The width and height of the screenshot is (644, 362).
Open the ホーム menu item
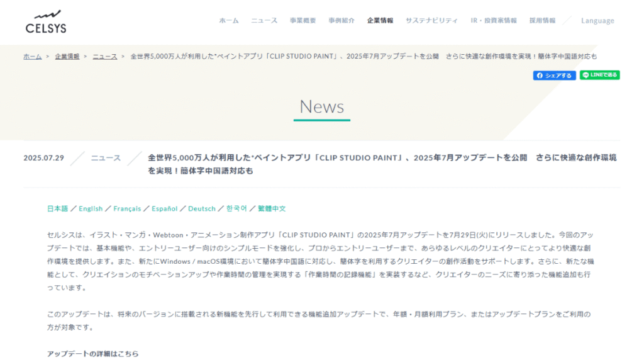229,21
